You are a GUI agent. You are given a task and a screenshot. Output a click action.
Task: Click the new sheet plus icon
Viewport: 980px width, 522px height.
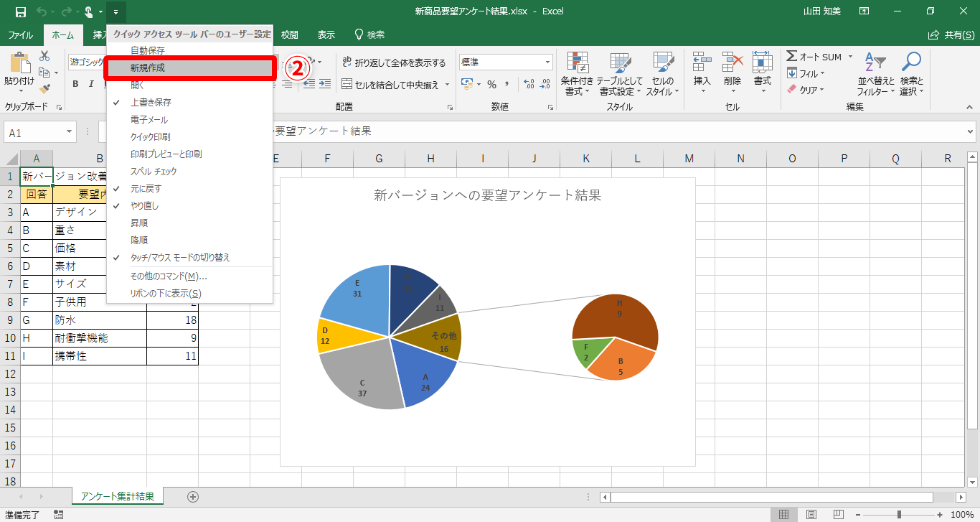coord(192,496)
